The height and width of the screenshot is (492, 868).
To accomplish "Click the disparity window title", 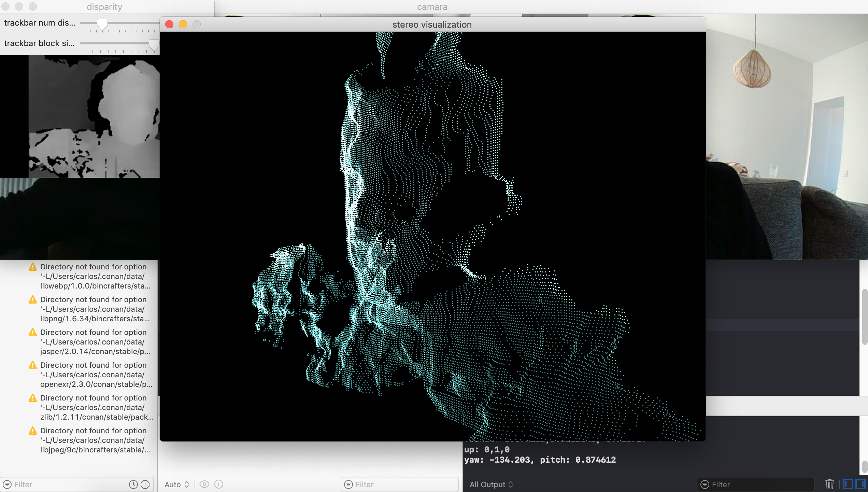I will point(104,7).
